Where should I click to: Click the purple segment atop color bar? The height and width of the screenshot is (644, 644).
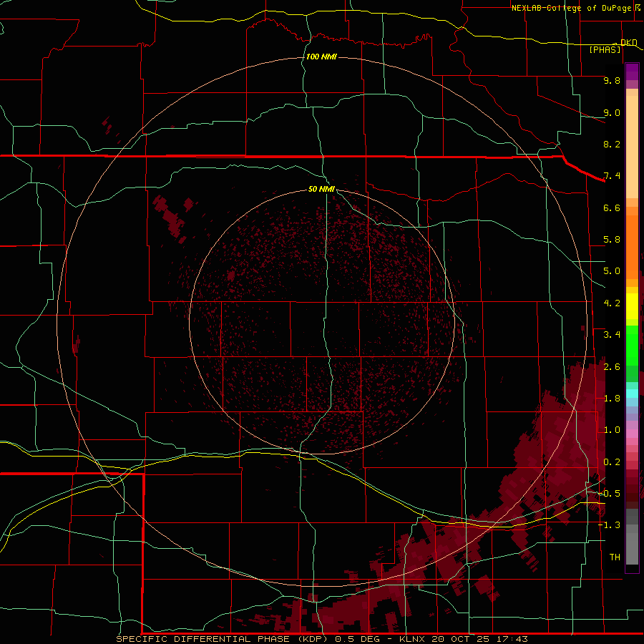tap(632, 72)
